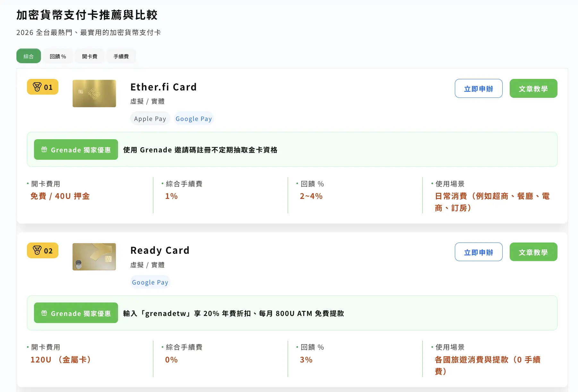
Task: Click Grenade 獨家優惠 badge for Ready Card
Action: [76, 313]
